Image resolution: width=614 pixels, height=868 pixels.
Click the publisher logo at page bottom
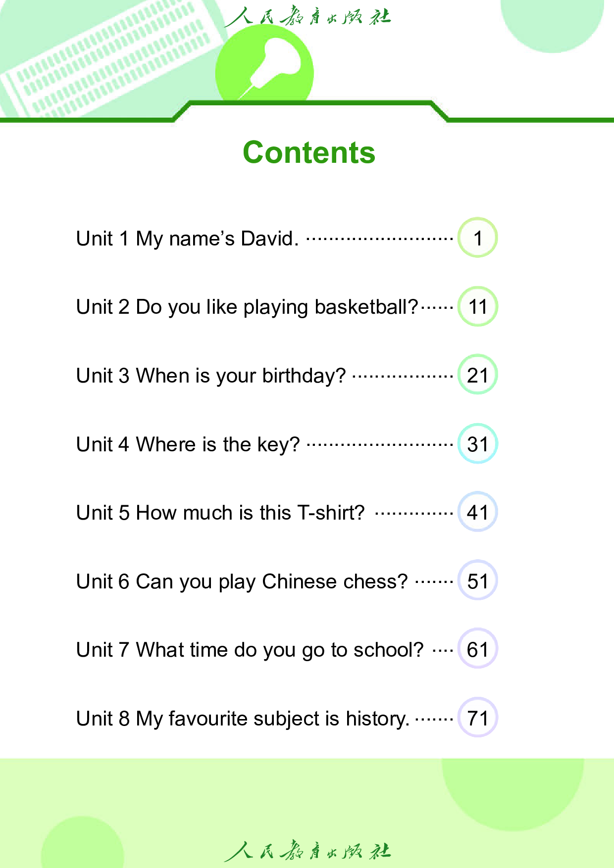[307, 851]
